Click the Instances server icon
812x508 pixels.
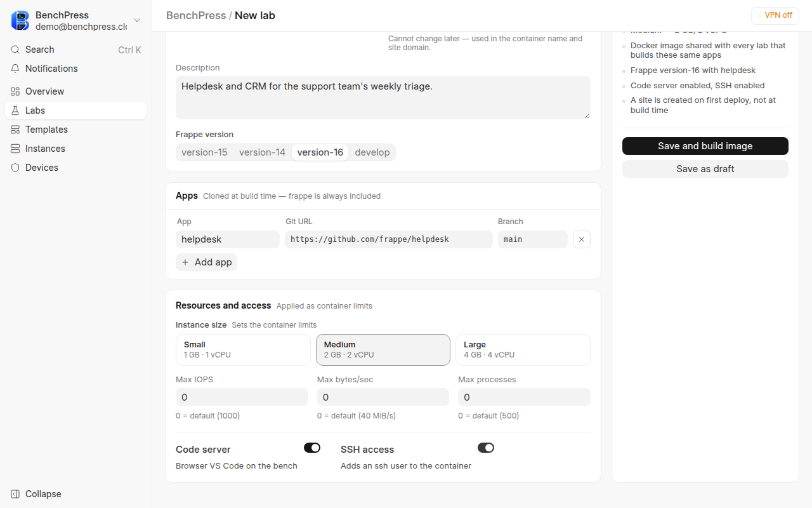pos(15,149)
